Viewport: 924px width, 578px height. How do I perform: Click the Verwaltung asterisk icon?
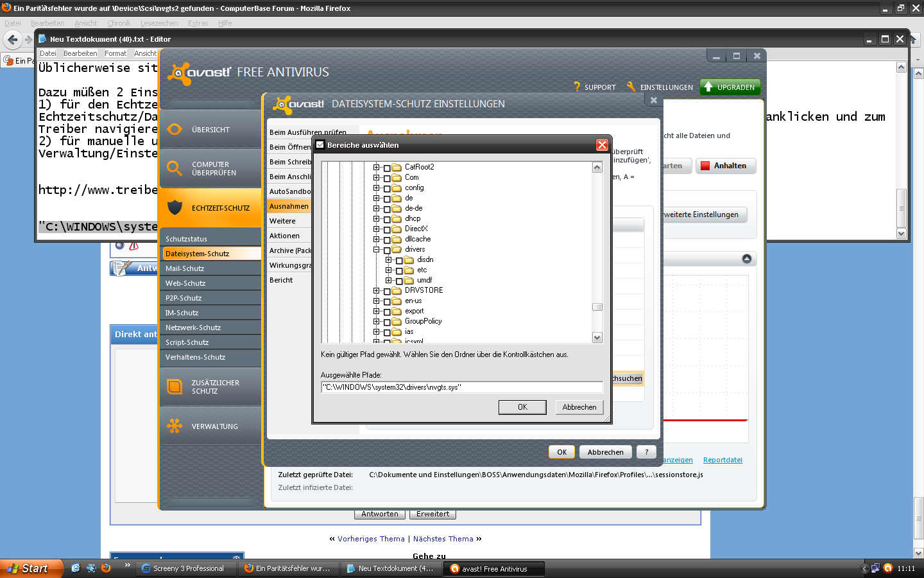tap(175, 426)
